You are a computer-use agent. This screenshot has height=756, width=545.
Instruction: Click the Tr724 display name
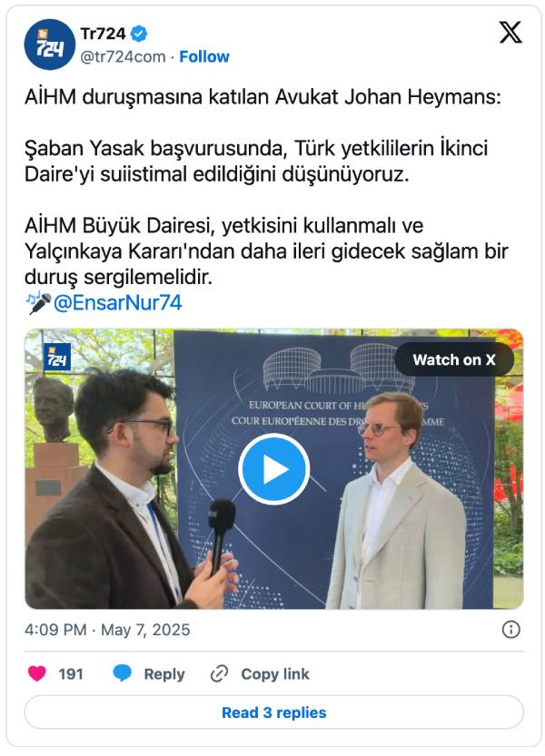pyautogui.click(x=103, y=34)
